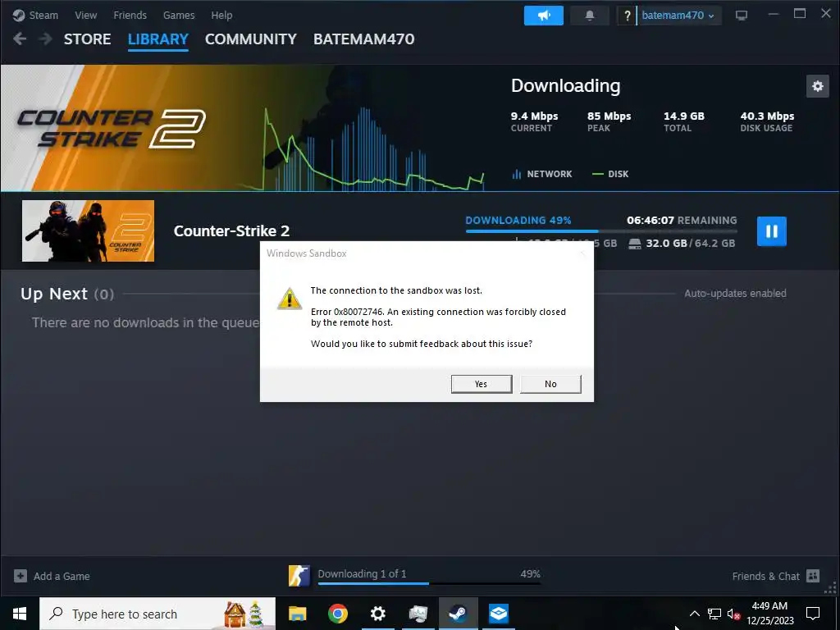The width and height of the screenshot is (840, 630).
Task: Click the Auto-updates enabled text
Action: click(735, 294)
